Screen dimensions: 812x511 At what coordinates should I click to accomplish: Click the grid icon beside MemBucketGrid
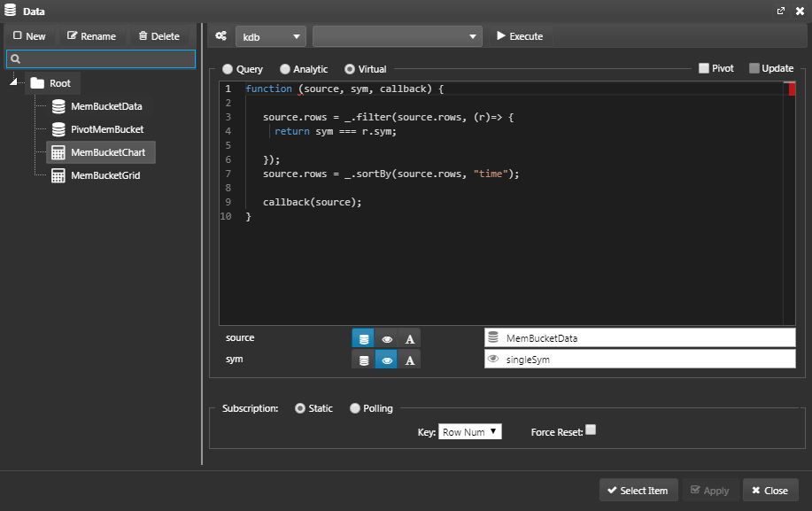(58, 175)
